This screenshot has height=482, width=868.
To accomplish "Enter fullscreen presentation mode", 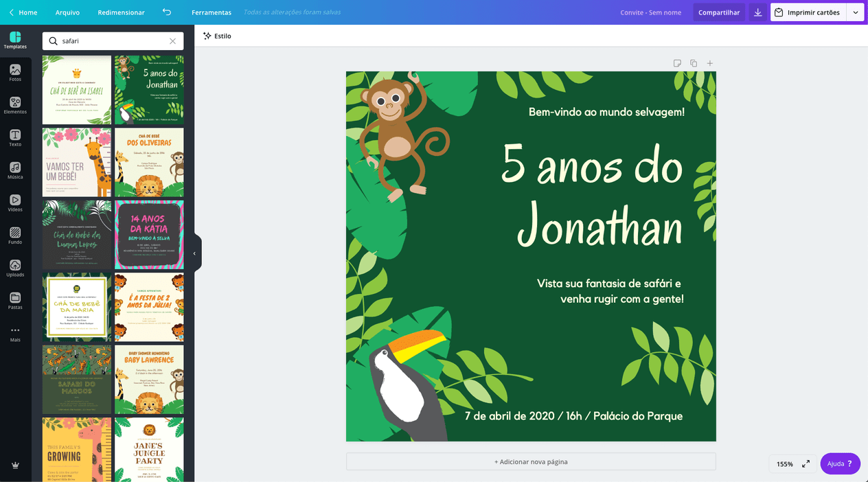I will tap(806, 463).
